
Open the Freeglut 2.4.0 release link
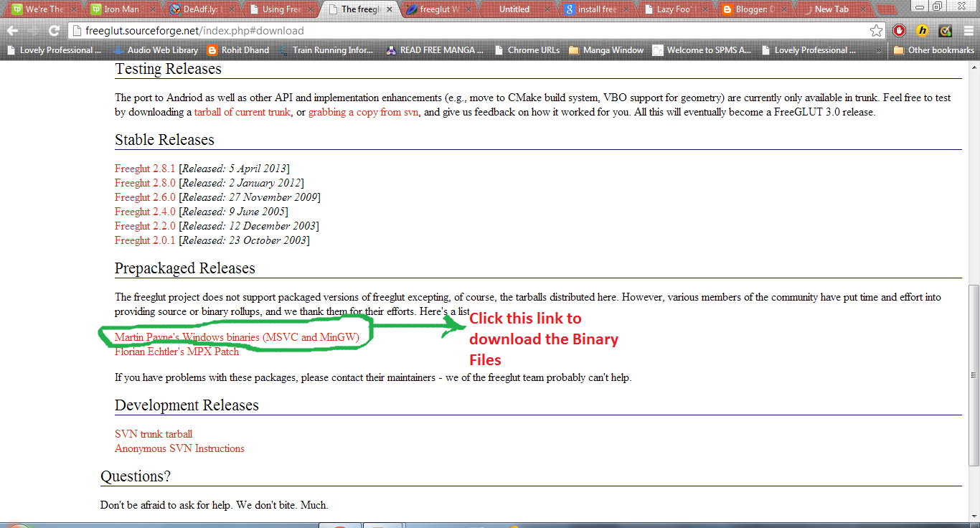pos(145,212)
